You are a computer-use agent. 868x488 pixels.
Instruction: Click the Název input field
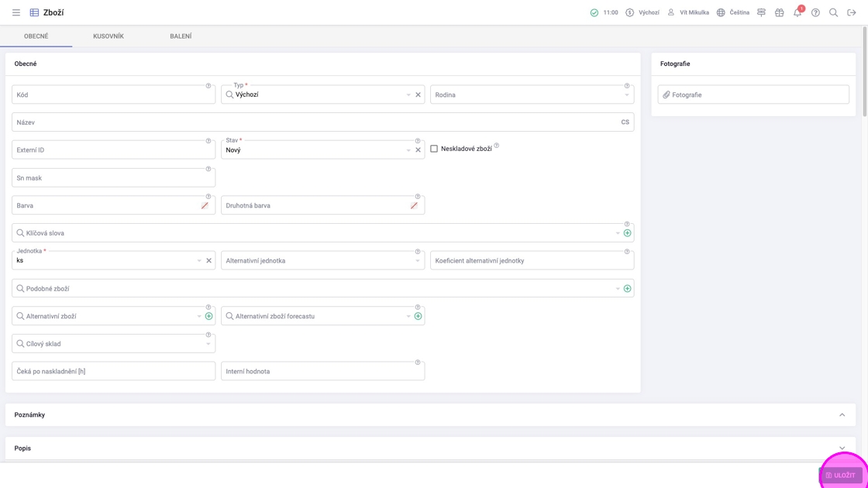click(310, 122)
